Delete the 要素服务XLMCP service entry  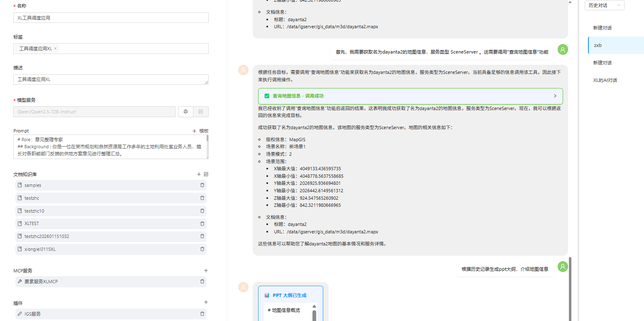coord(202,282)
